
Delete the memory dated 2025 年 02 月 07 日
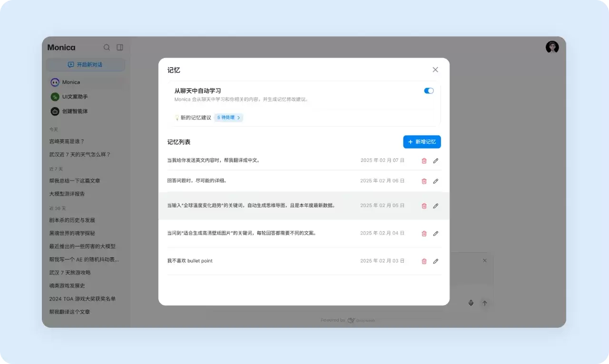(x=424, y=161)
